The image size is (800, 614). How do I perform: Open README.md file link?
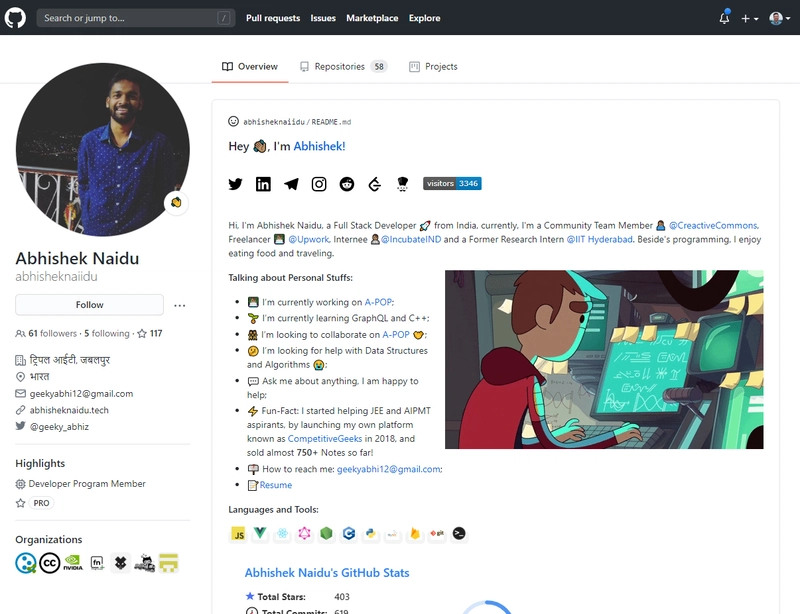click(x=331, y=122)
